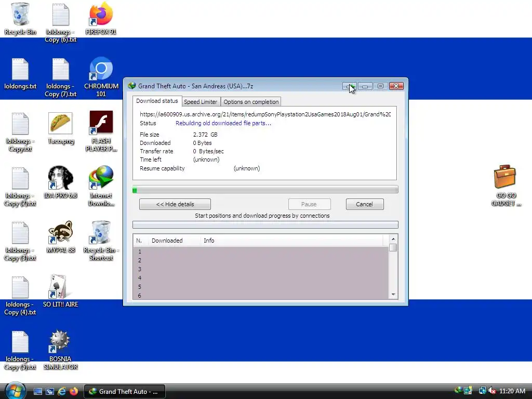Click the archive.org download URL text

(x=265, y=114)
